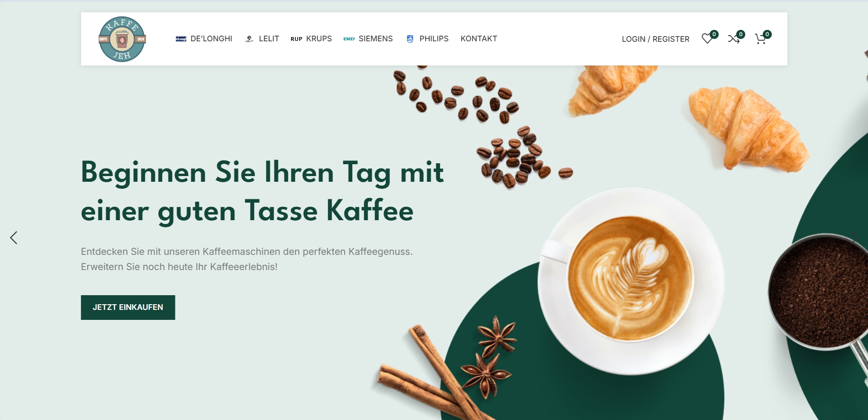Open the PHILIPS menu item
868x420 pixels.
(x=434, y=39)
